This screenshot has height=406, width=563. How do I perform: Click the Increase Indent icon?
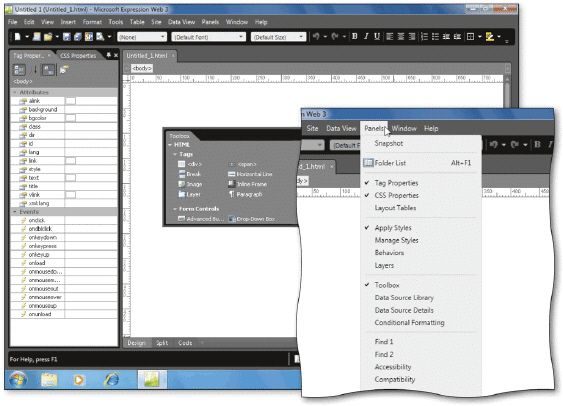click(457, 36)
